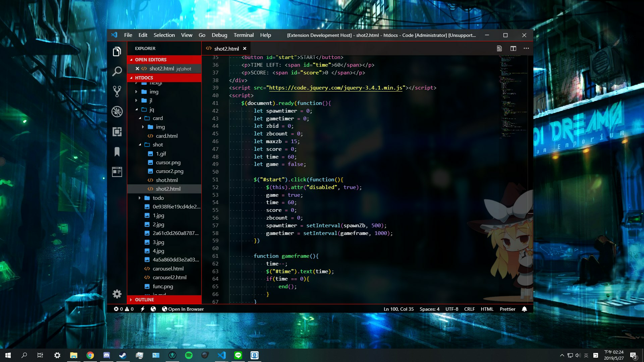Open the Source Control view
Screen dimensions: 644x362
click(117, 91)
